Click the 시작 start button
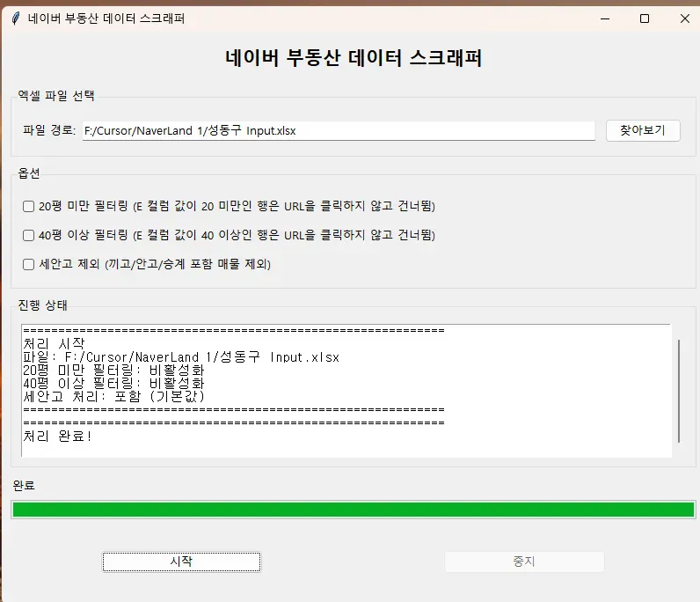Screen dimensions: 700x602 181,562
